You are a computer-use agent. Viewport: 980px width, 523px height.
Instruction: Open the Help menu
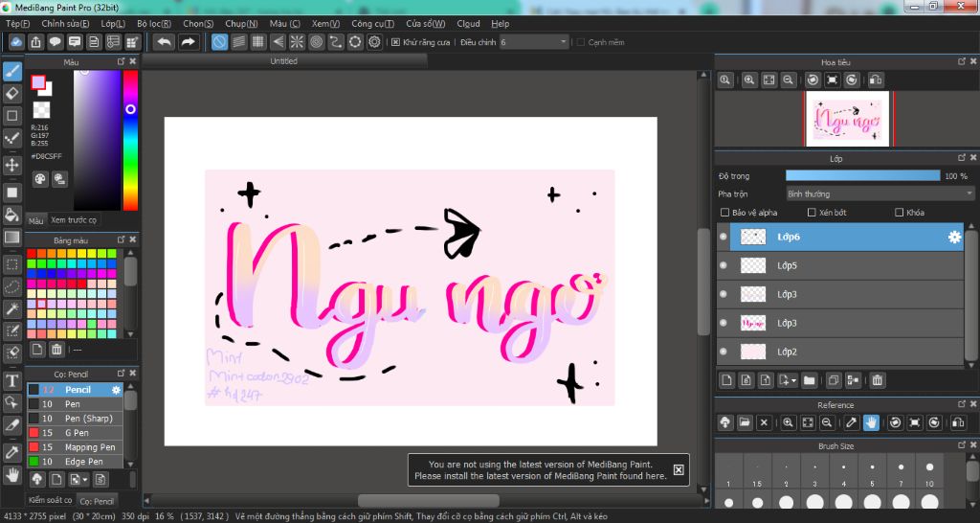tap(500, 23)
